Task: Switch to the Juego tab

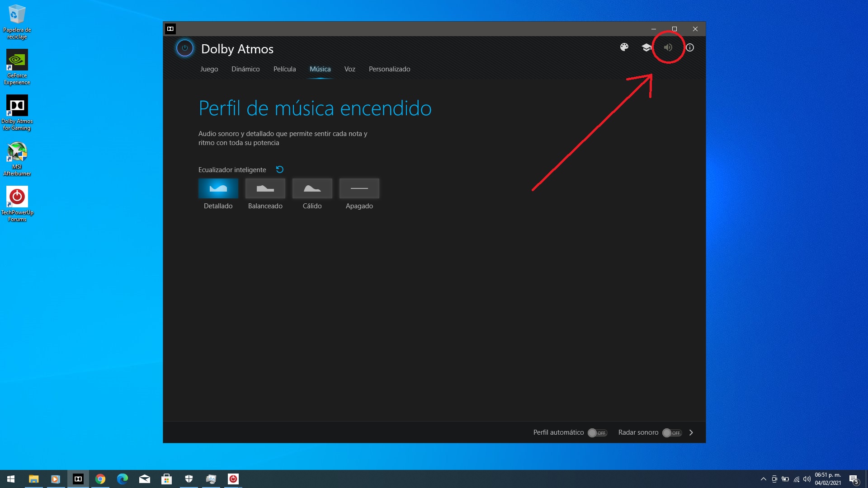Action: (209, 69)
